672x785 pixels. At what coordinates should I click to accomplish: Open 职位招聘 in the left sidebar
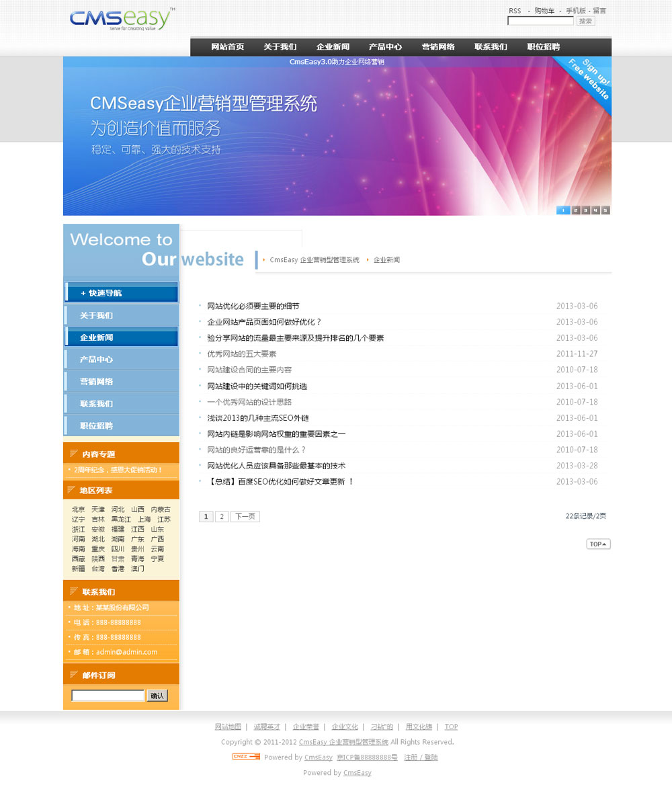[96, 426]
